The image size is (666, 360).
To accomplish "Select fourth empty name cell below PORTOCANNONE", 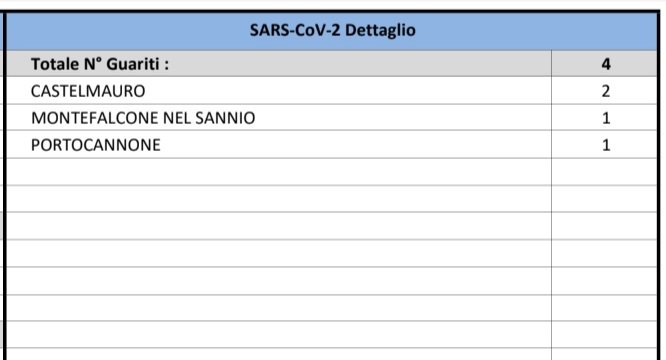I will tap(279, 253).
